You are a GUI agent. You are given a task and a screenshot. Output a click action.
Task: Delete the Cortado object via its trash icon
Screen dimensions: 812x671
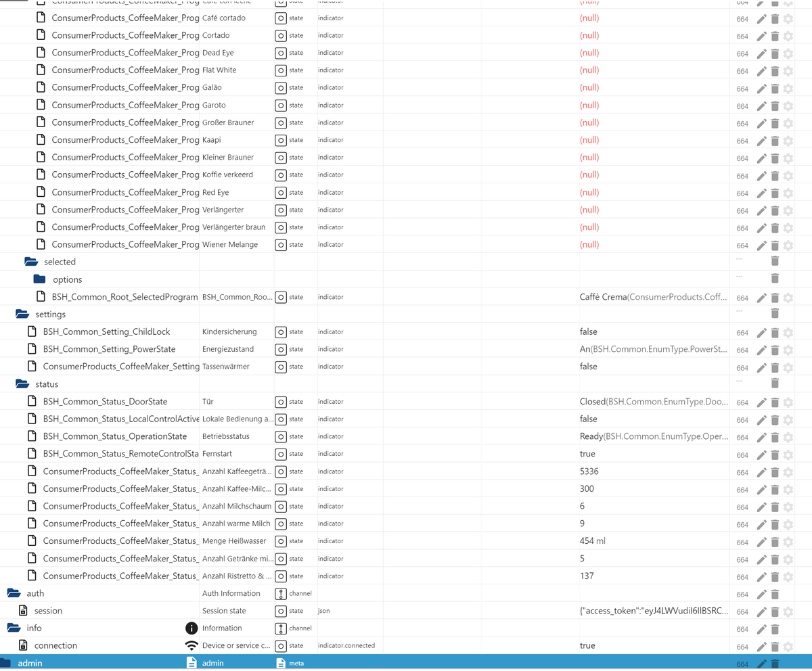click(775, 36)
